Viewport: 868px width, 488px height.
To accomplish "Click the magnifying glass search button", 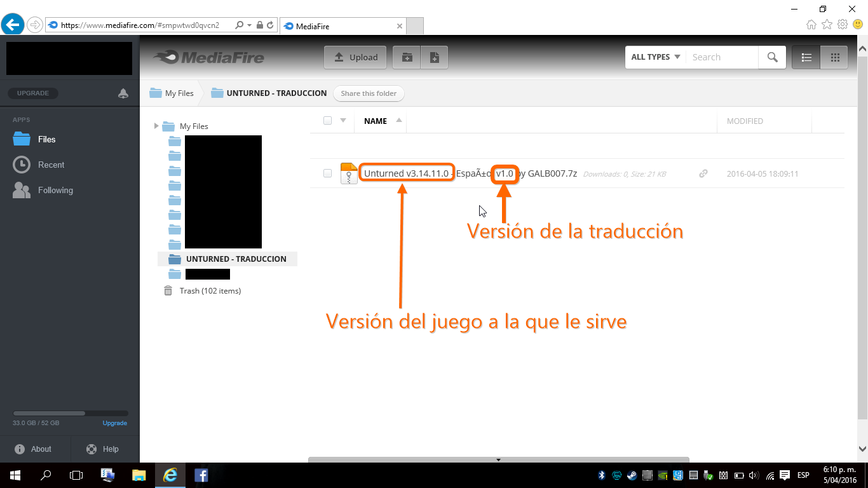I will point(772,57).
